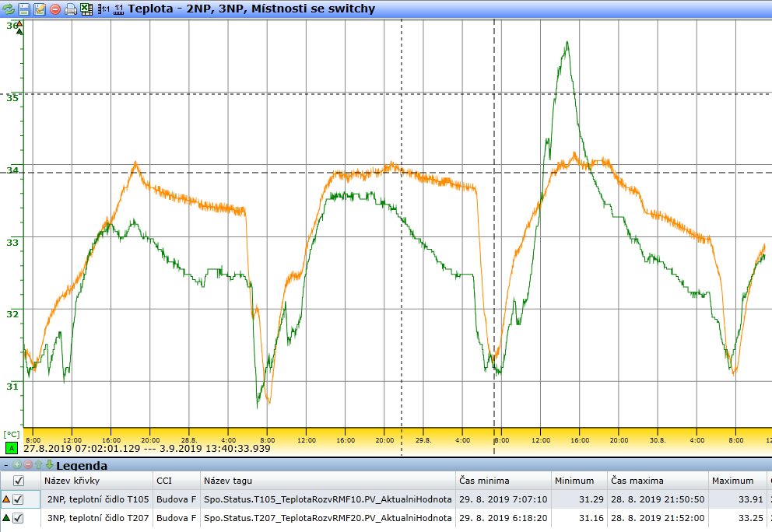Open the edit chart settings icon
Image resolution: width=772 pixels, height=532 pixels.
(40, 9)
